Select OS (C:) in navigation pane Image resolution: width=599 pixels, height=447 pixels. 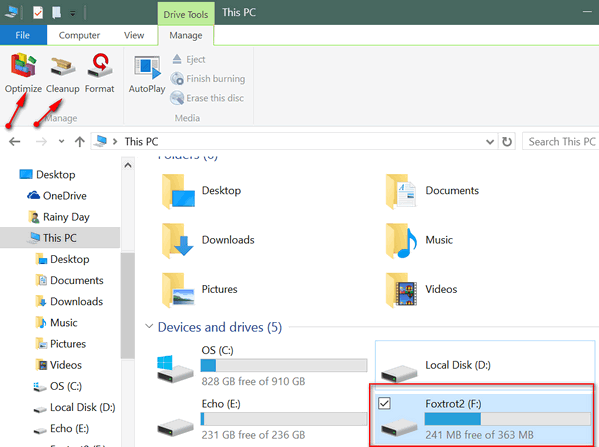pos(57,386)
